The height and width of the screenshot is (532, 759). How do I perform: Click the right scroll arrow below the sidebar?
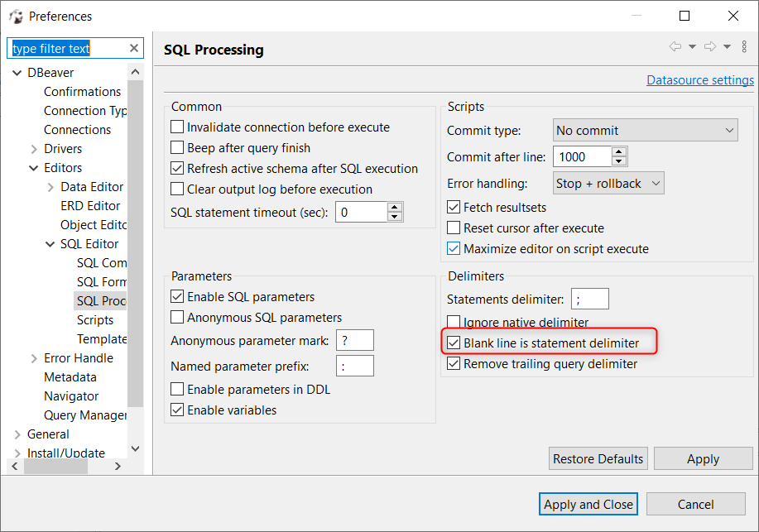pyautogui.click(x=117, y=467)
